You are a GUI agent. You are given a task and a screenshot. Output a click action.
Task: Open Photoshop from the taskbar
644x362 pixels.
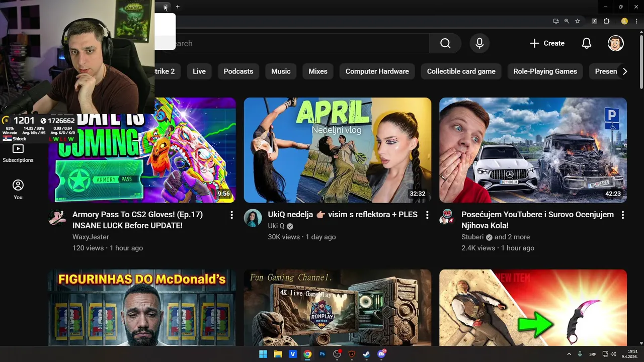323,354
